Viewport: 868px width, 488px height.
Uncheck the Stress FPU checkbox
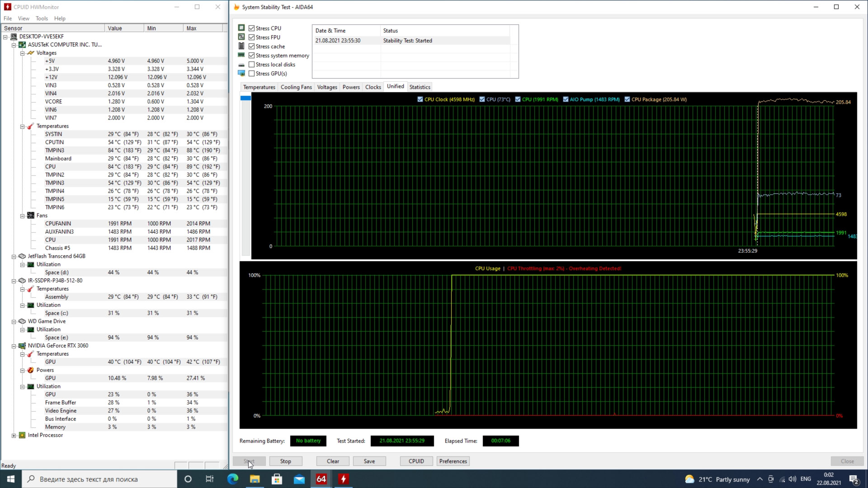pyautogui.click(x=252, y=37)
